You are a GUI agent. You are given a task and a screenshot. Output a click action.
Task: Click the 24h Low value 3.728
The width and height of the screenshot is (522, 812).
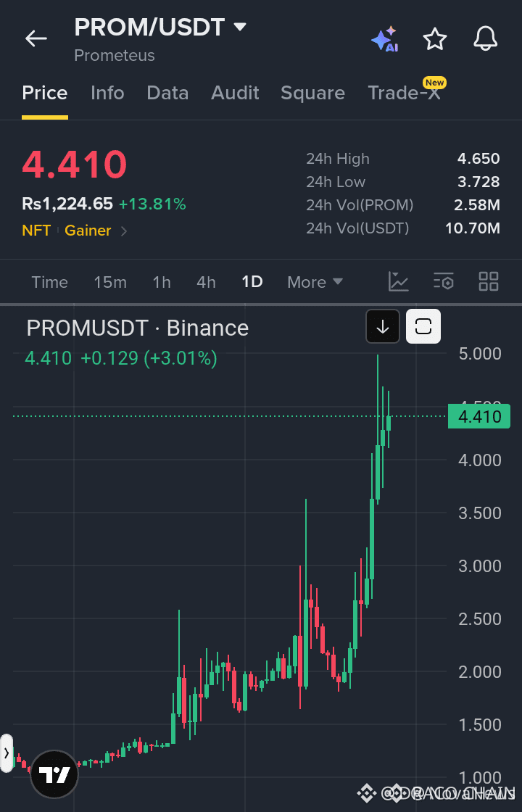478,182
